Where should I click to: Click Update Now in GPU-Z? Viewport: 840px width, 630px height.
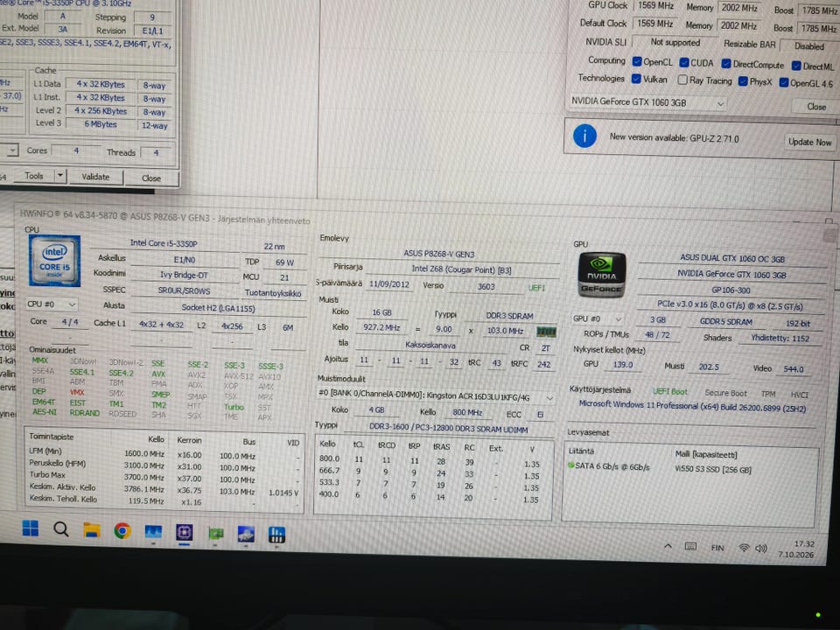[809, 142]
